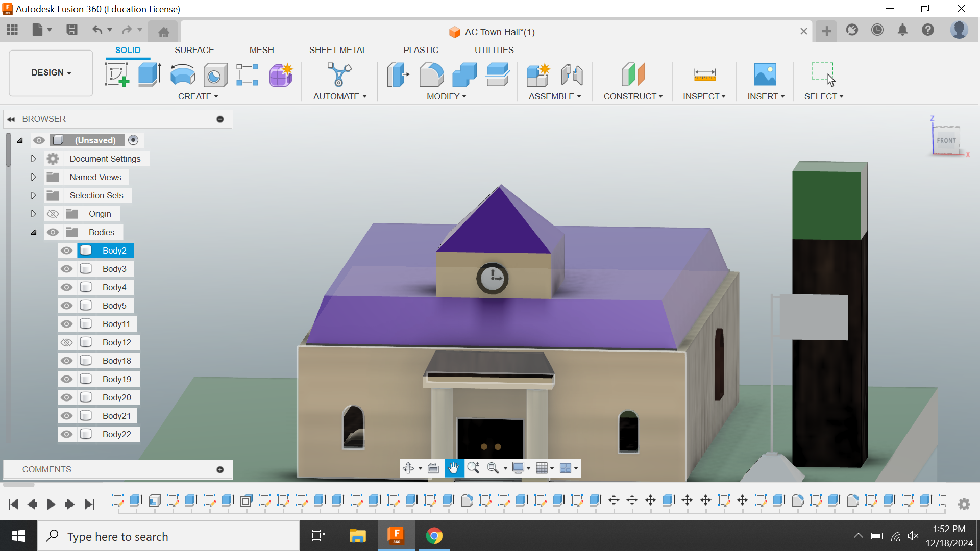
Task: Open the Help question mark icon
Action: tap(928, 30)
